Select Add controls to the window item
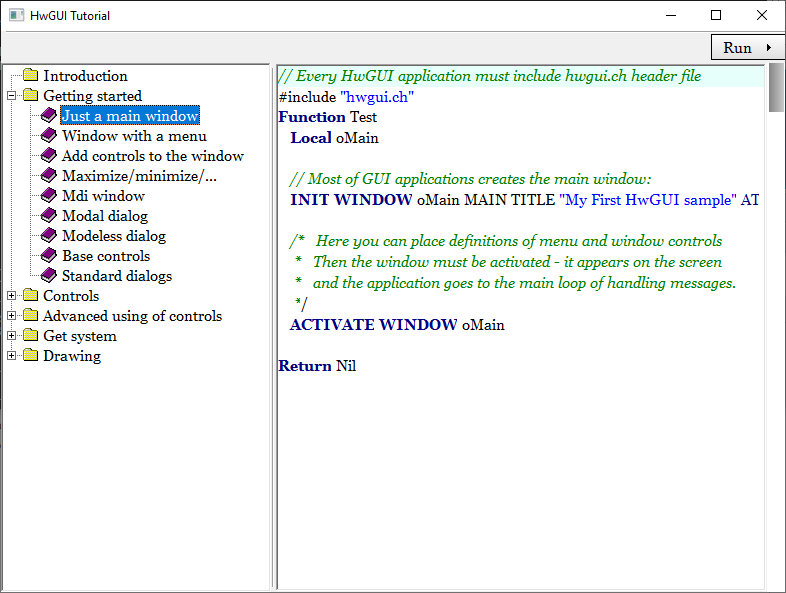Viewport: 786px width, 593px height. (x=152, y=156)
